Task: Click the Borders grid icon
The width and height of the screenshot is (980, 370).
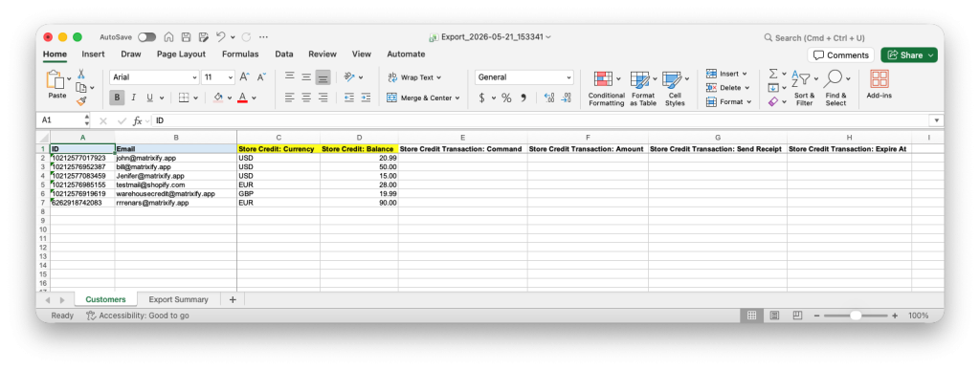Action: click(x=184, y=98)
